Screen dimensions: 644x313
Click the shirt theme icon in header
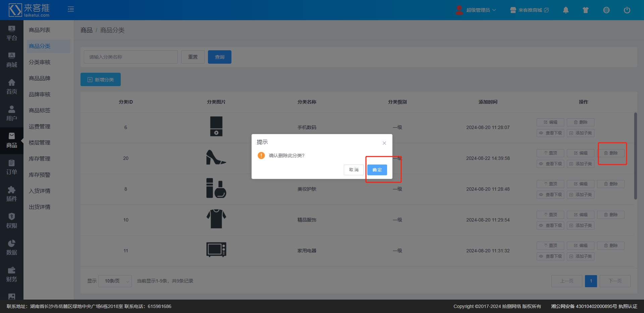click(x=586, y=10)
